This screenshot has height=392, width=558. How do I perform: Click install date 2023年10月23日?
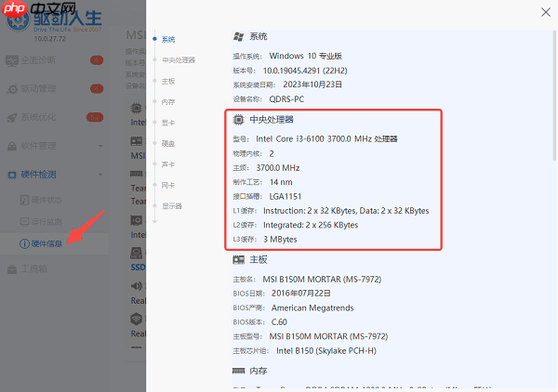pyautogui.click(x=312, y=85)
